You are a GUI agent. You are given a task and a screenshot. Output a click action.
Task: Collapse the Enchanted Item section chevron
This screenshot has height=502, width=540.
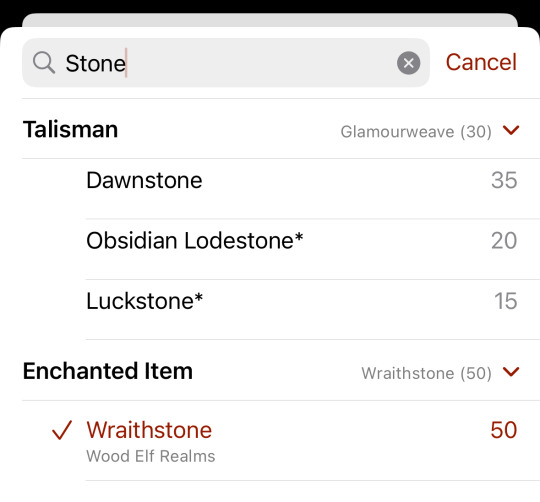(x=511, y=372)
